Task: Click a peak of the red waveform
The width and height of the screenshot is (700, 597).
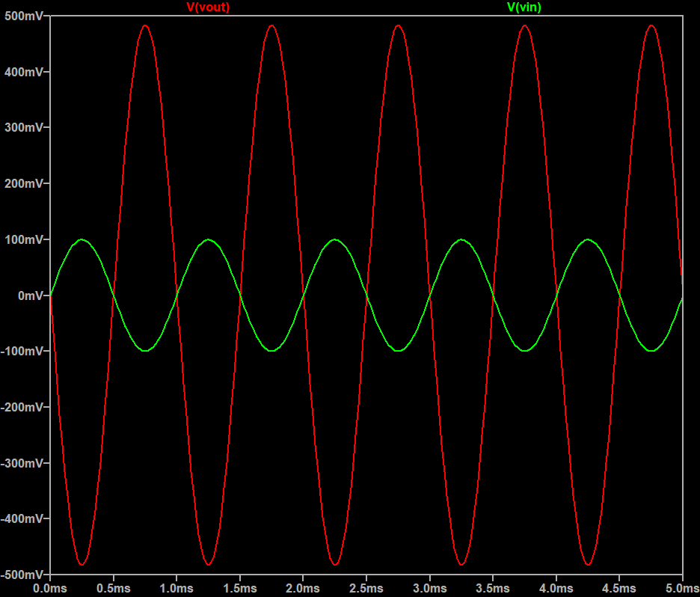Action: 144,26
